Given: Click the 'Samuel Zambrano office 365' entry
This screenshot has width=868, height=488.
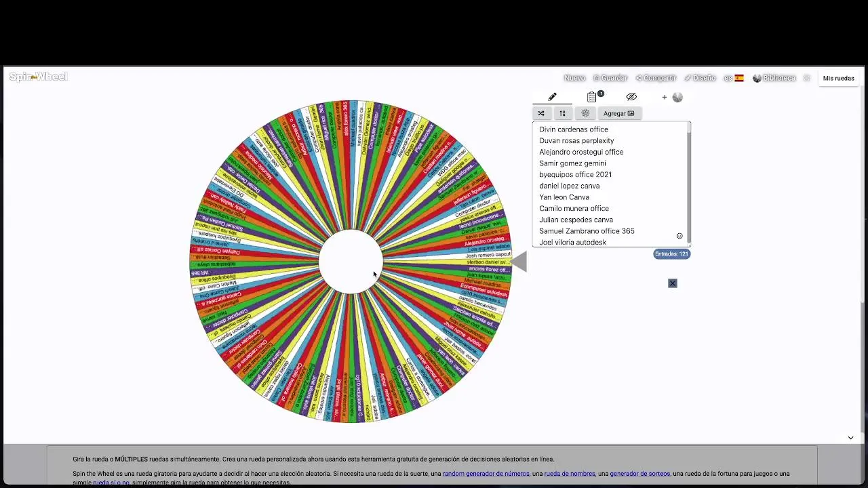Looking at the screenshot, I should (587, 231).
